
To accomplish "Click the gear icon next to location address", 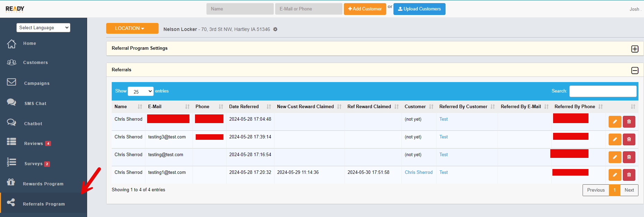I will click(275, 29).
